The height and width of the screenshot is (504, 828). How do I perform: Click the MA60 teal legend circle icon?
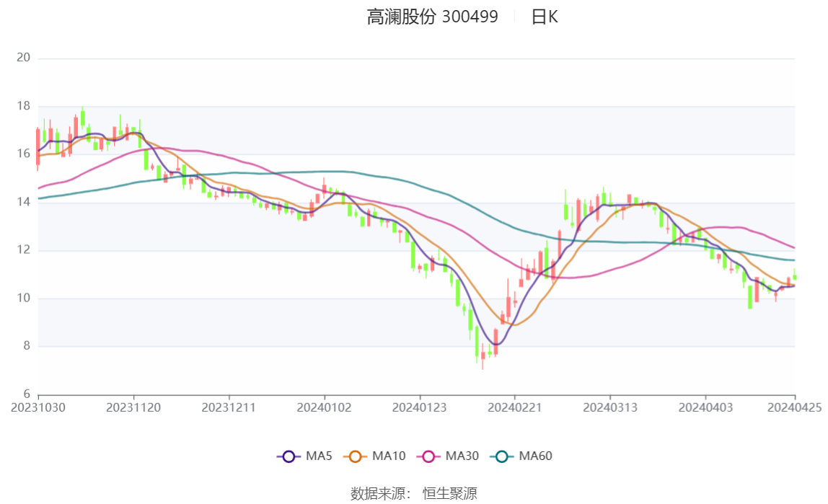pos(502,456)
